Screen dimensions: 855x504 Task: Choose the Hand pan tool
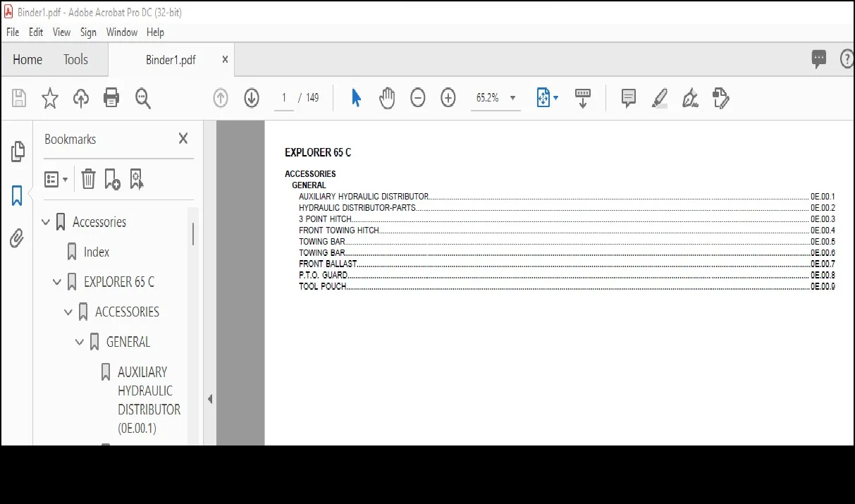(387, 98)
